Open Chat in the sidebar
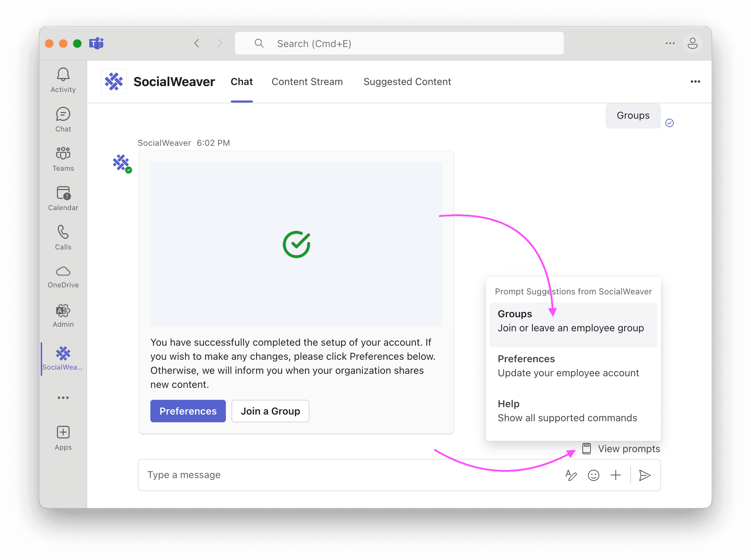Image resolution: width=751 pixels, height=560 pixels. pos(63,120)
